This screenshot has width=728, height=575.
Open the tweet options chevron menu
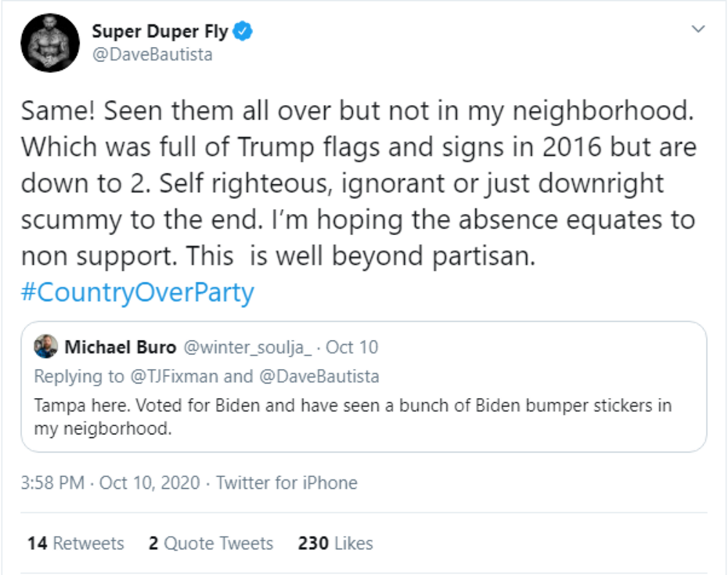point(698,29)
